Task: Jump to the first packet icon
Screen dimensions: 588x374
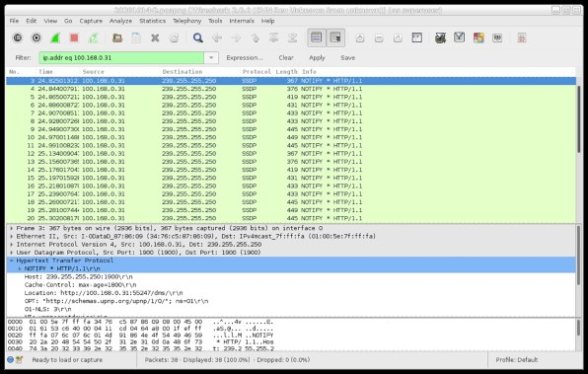Action: 273,37
